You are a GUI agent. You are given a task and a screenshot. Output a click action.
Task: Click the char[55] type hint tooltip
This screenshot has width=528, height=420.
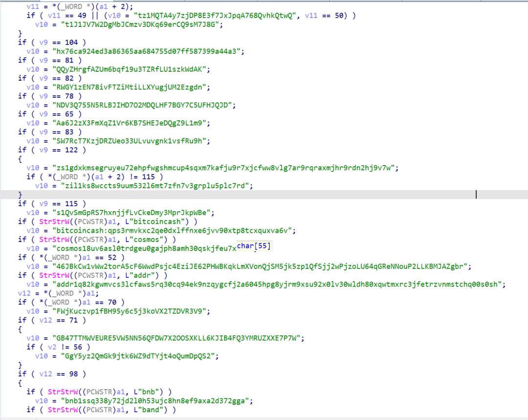(254, 246)
